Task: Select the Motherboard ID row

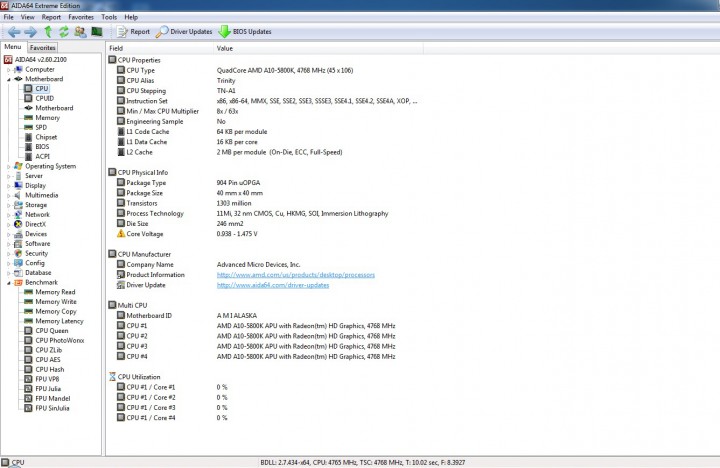Action: 266,316
